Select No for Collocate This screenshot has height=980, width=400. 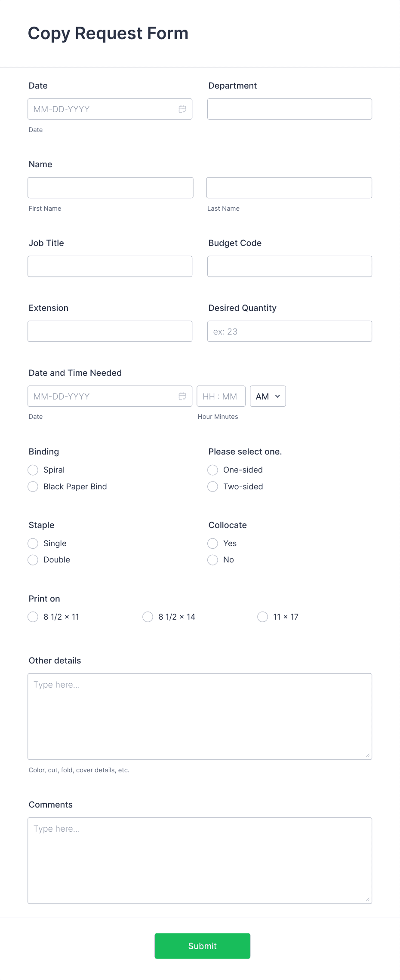pos(212,559)
